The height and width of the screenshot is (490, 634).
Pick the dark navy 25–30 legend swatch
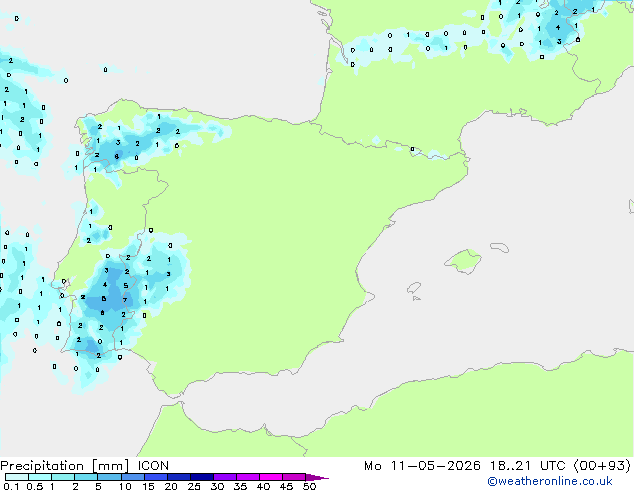click(x=202, y=477)
